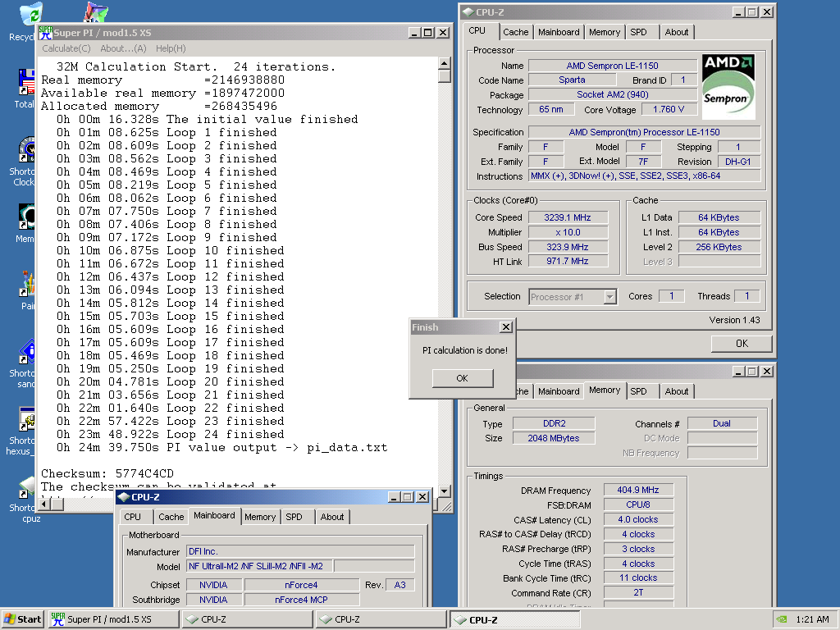Select the Mem desktop shortcut icon
Viewport: 840px width, 630px height.
pyautogui.click(x=27, y=217)
